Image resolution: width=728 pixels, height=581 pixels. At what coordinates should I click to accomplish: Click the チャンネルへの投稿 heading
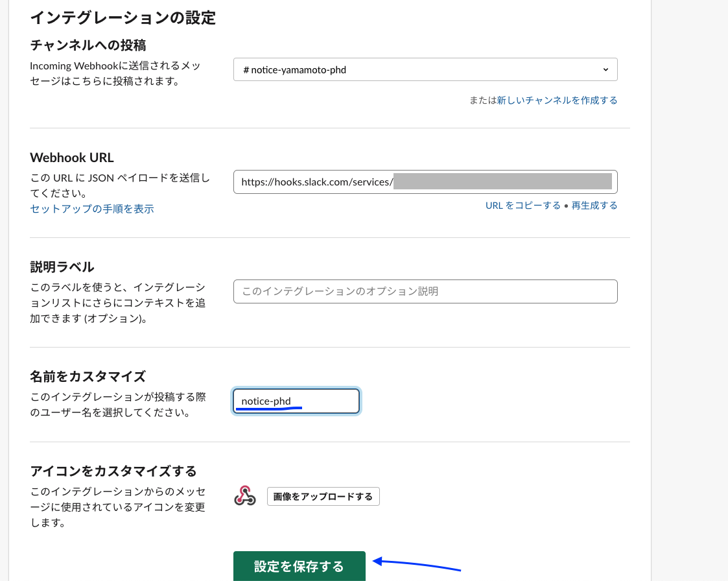(x=88, y=45)
